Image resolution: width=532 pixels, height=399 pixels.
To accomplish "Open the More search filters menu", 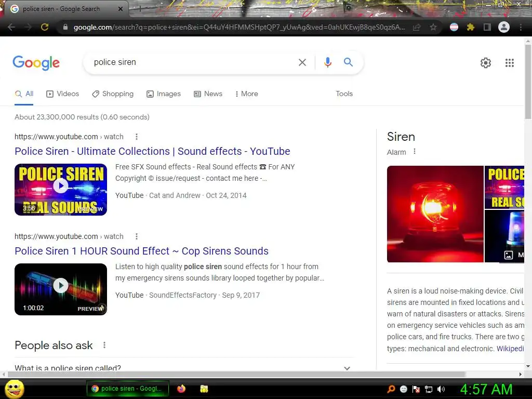I will [247, 94].
